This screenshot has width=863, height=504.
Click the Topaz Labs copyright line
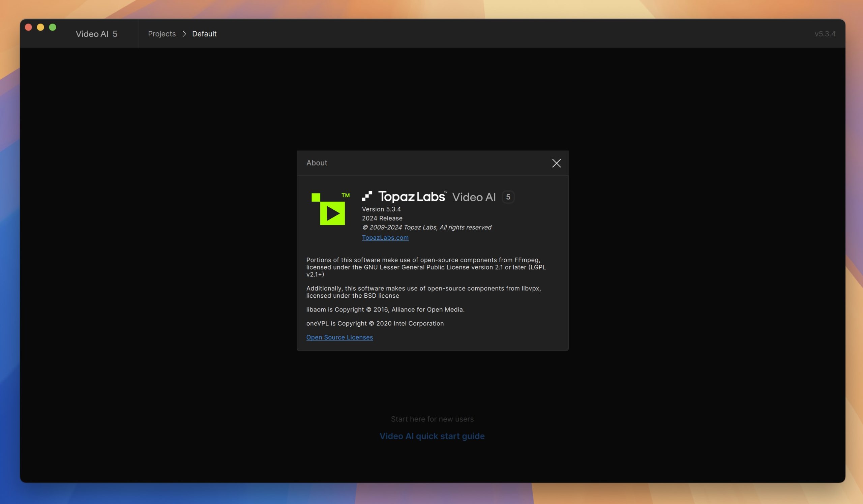point(427,227)
